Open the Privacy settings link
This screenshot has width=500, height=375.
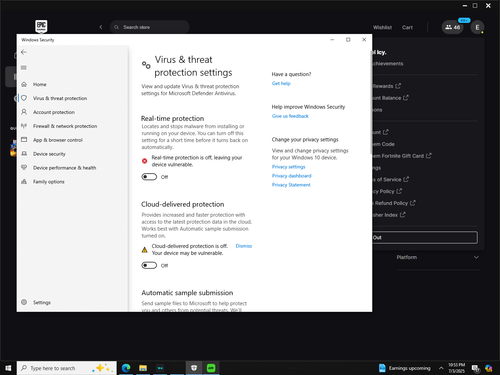288,167
